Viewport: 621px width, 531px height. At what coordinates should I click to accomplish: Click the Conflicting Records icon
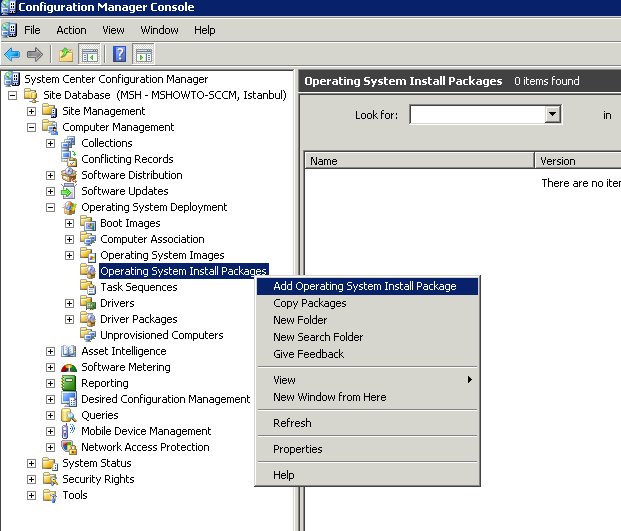69,159
